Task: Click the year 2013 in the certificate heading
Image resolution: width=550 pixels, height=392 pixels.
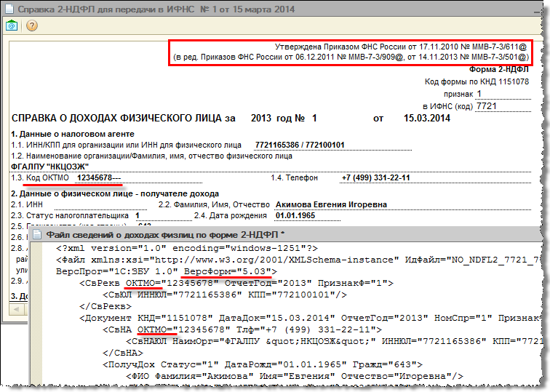Action: (261, 118)
